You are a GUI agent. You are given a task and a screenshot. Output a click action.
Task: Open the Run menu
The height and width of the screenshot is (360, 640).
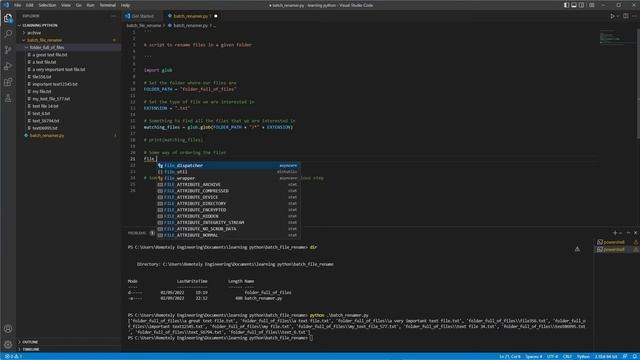coord(91,5)
